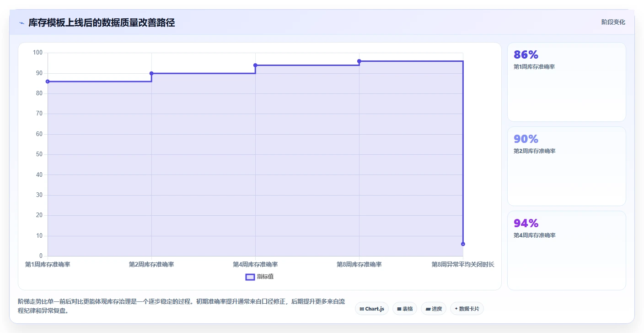The width and height of the screenshot is (644, 333).
Task: Open the 94% 第4周库存准确率 card
Action: 567,251
